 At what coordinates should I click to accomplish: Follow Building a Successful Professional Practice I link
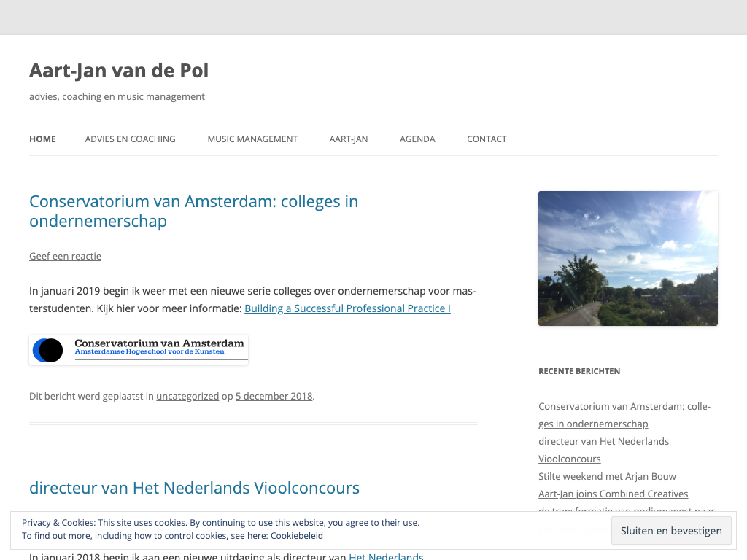(347, 308)
